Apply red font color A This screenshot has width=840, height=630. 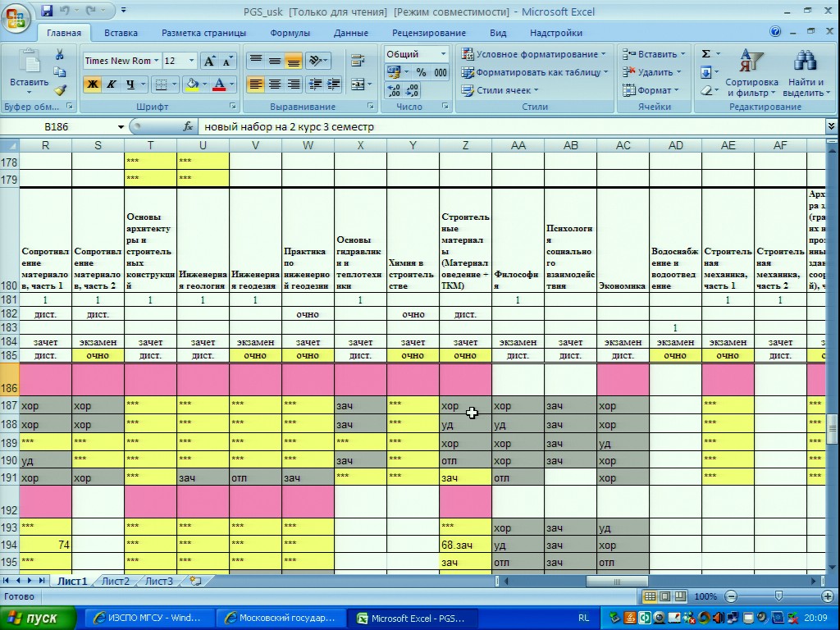pyautogui.click(x=218, y=84)
